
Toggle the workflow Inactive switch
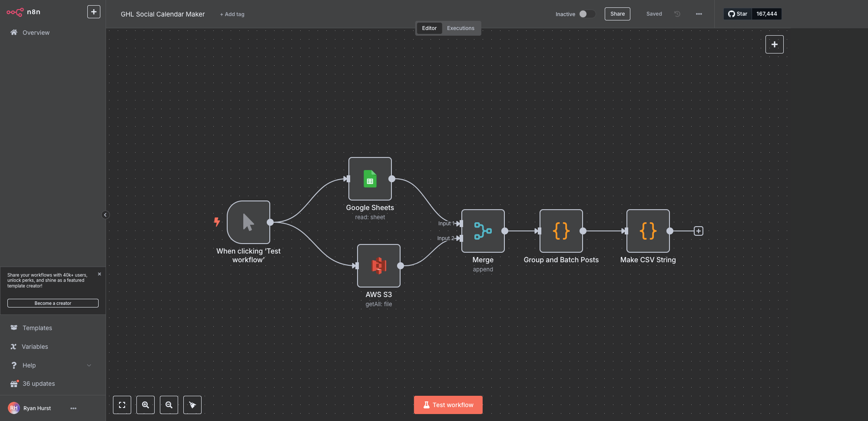click(x=586, y=14)
